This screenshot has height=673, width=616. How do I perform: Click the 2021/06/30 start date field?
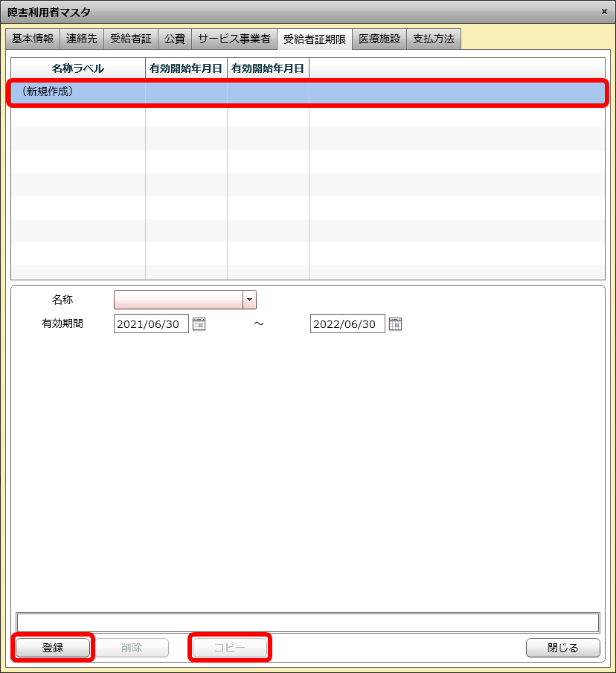click(151, 323)
